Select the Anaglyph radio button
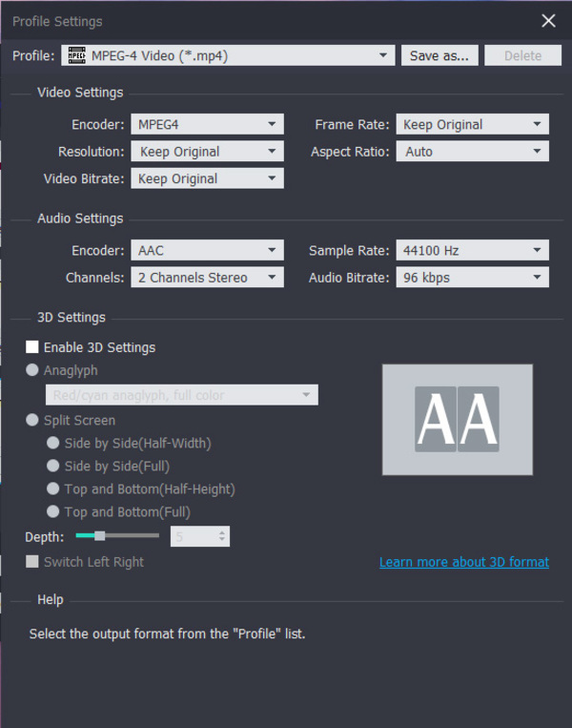Screen dimensions: 572x728 pyautogui.click(x=32, y=370)
